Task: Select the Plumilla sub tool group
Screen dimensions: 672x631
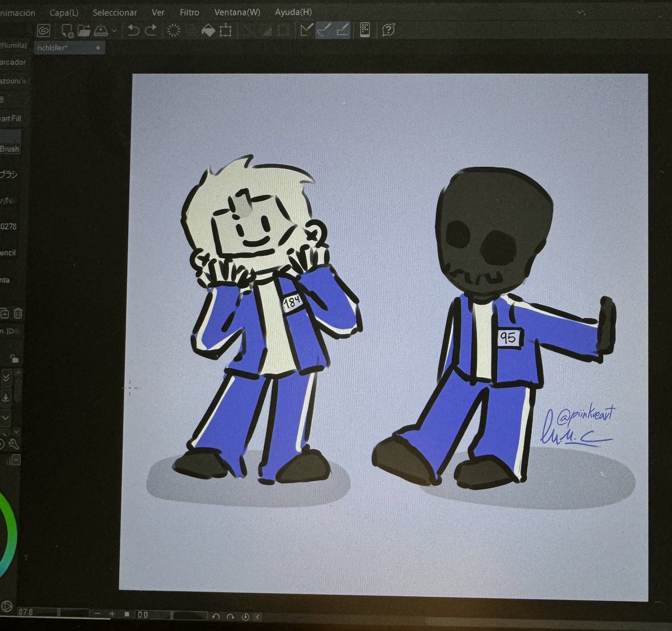Action: click(x=13, y=45)
